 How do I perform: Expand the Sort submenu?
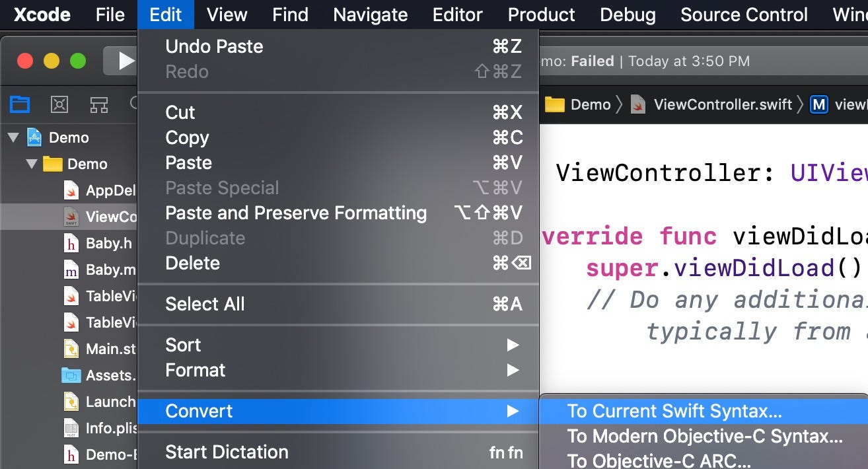[338, 345]
